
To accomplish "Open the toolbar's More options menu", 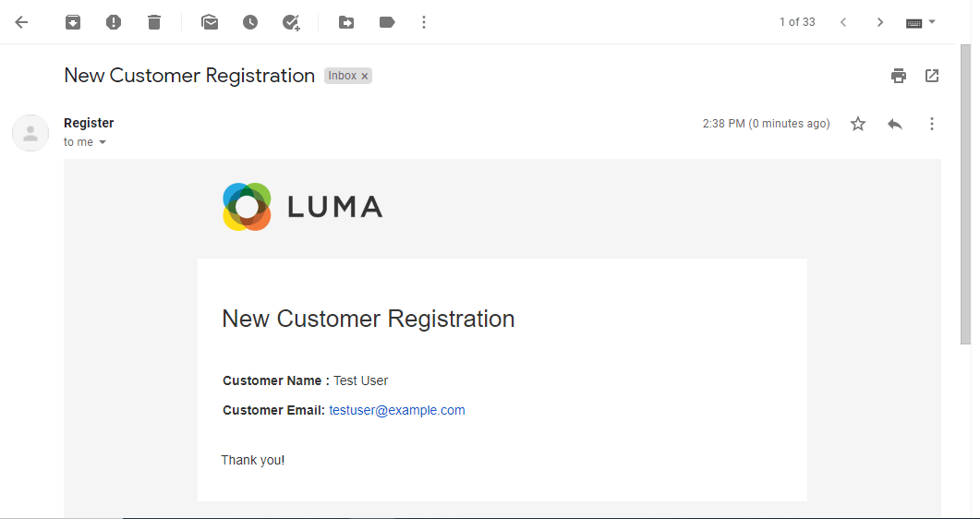I will pos(424,22).
